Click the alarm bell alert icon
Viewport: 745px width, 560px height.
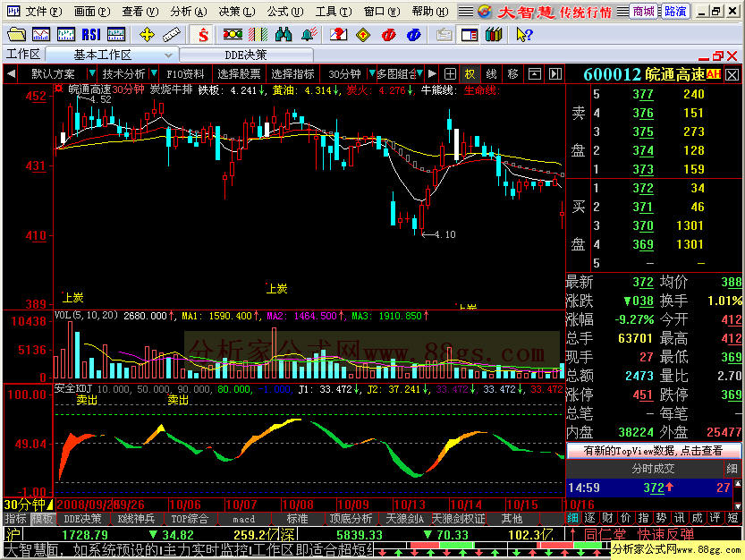coord(309,35)
